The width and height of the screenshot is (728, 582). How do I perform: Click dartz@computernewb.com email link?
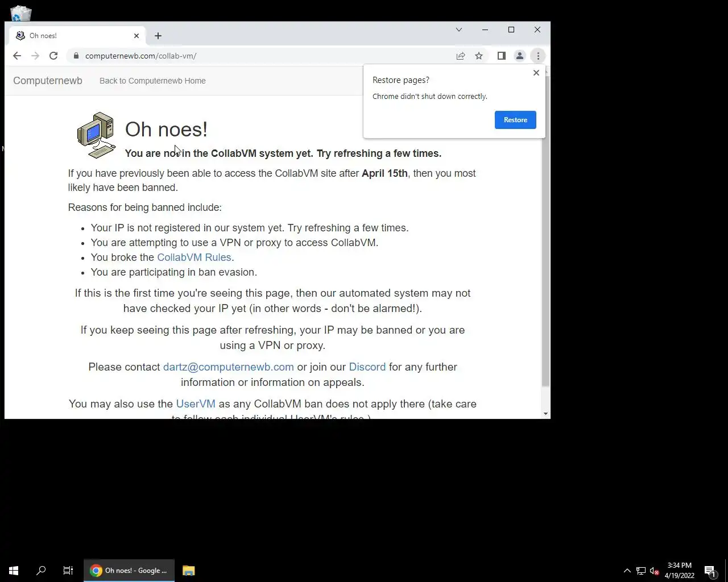tap(229, 367)
